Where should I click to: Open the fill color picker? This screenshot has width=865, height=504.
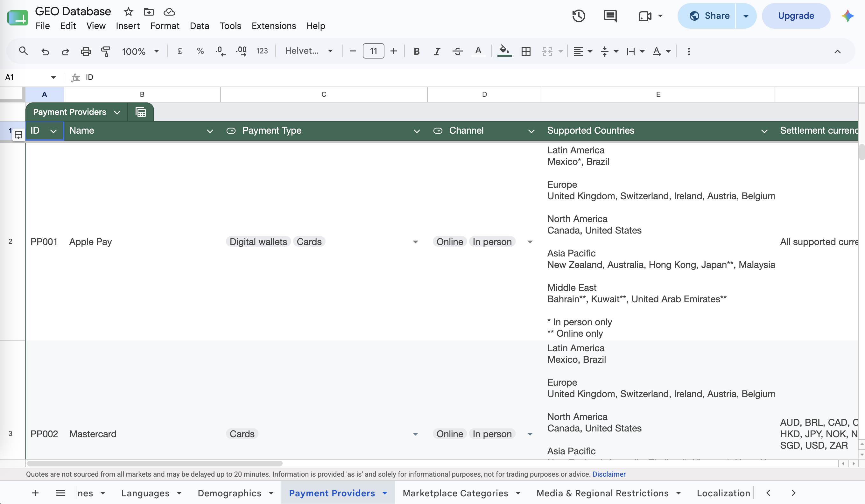pos(504,52)
